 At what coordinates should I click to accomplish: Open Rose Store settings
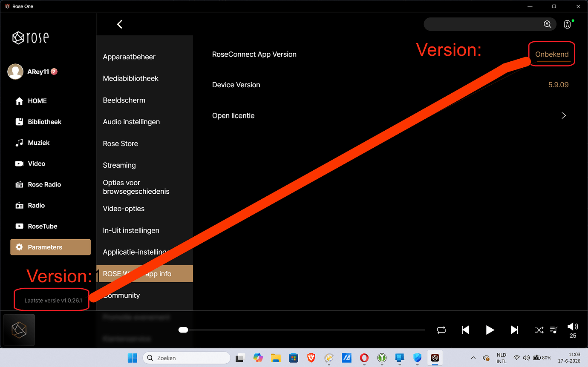click(x=120, y=143)
